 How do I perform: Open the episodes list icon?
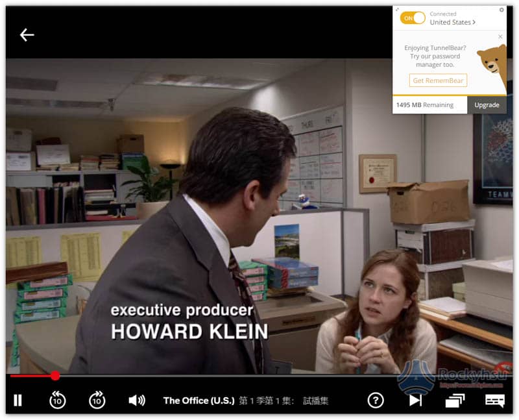(455, 400)
